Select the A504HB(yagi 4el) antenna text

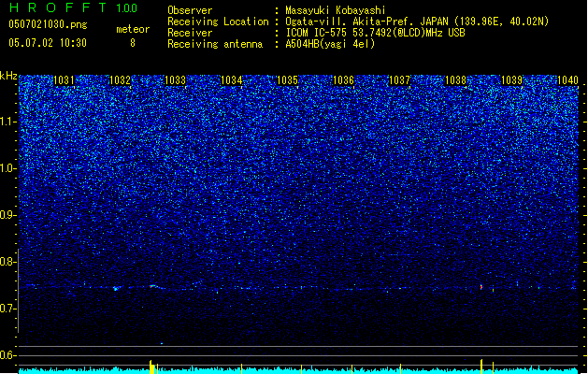(x=330, y=44)
